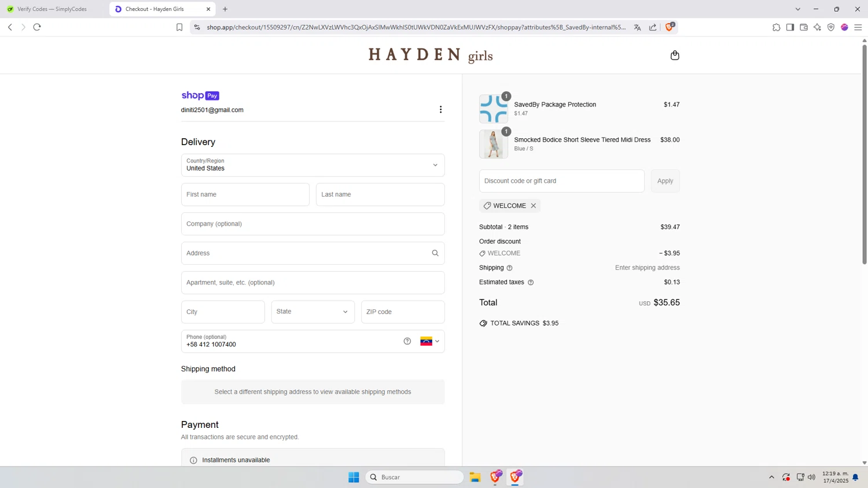Show shipping info help icon
Viewport: 868px width, 488px height.
(x=510, y=268)
